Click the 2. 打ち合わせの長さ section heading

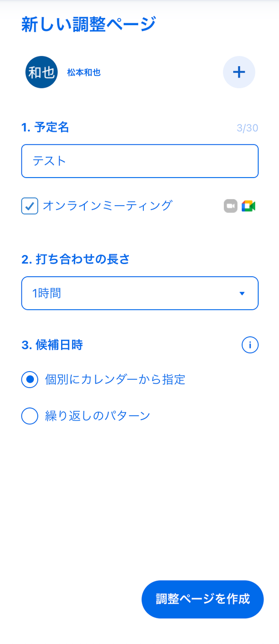[76, 259]
